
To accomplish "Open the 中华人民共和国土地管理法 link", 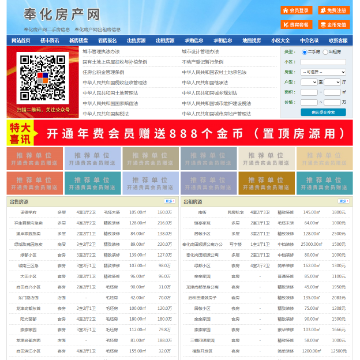I will tap(110, 93).
